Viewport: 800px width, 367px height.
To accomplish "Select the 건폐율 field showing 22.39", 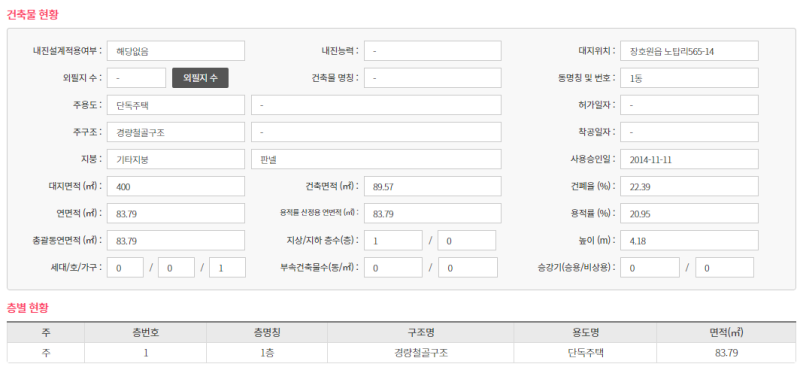I will [689, 186].
